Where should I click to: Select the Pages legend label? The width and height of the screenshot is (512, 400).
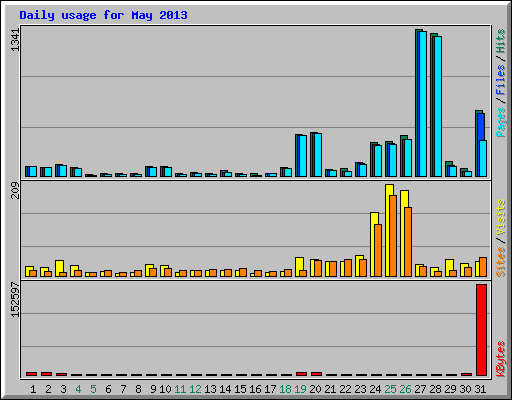501,122
